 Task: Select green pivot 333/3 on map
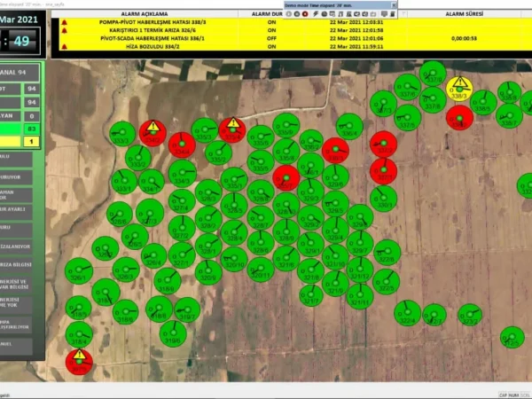[x=122, y=134]
